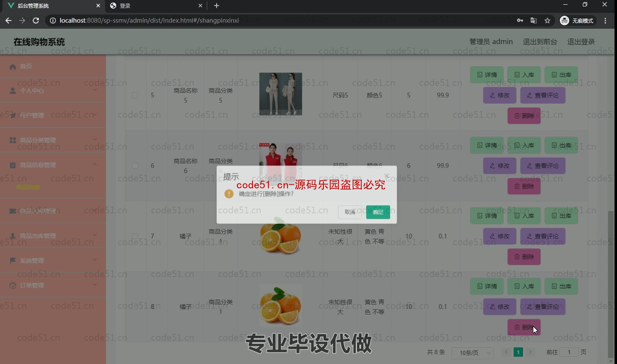Click 取消 to cancel delete dialog

(x=350, y=212)
